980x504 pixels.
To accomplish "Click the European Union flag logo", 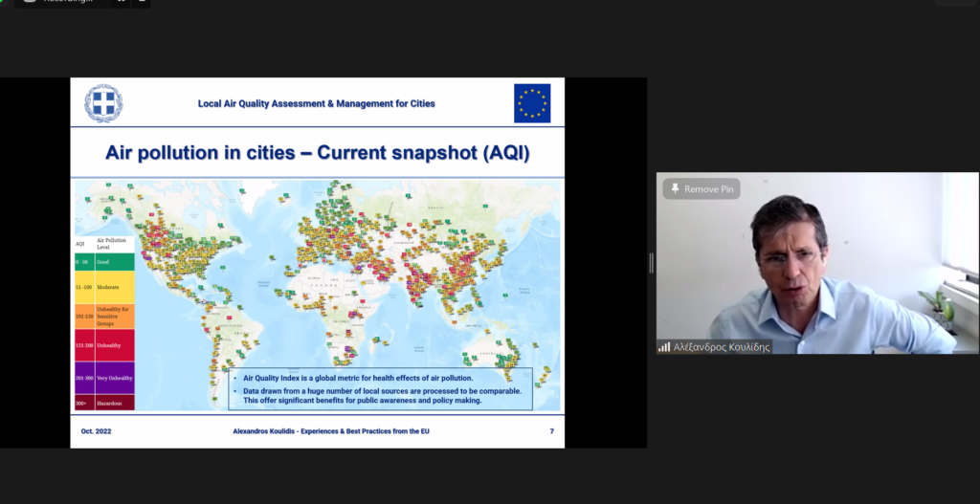I will (532, 103).
